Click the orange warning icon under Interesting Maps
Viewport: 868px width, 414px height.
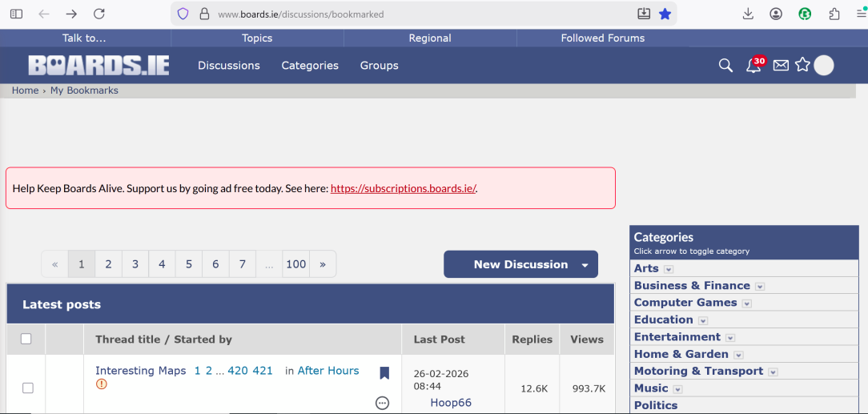101,384
